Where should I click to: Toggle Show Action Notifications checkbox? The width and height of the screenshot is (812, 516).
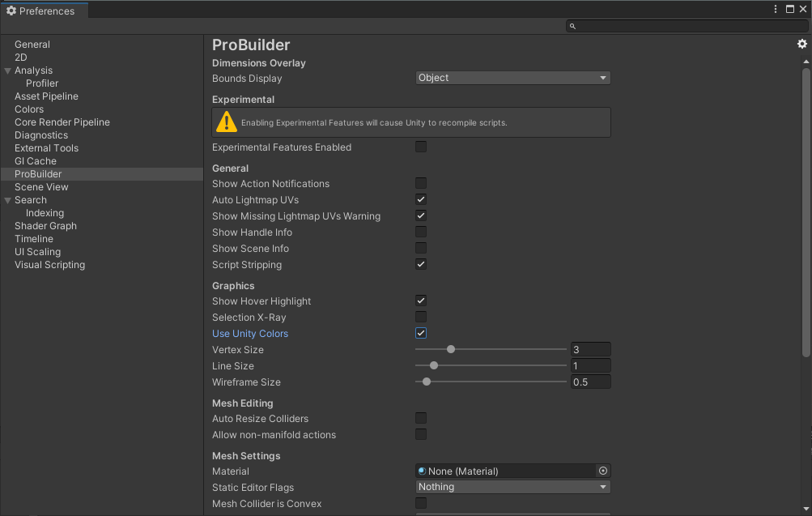click(421, 183)
